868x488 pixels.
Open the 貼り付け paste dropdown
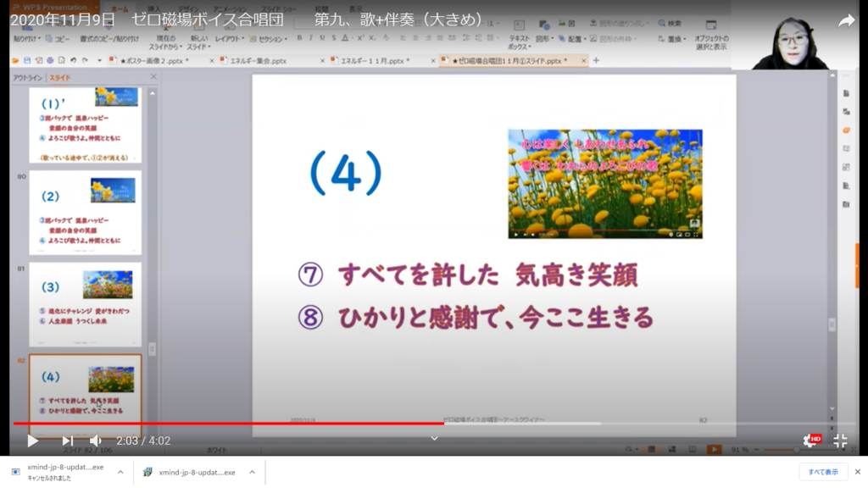pos(26,39)
